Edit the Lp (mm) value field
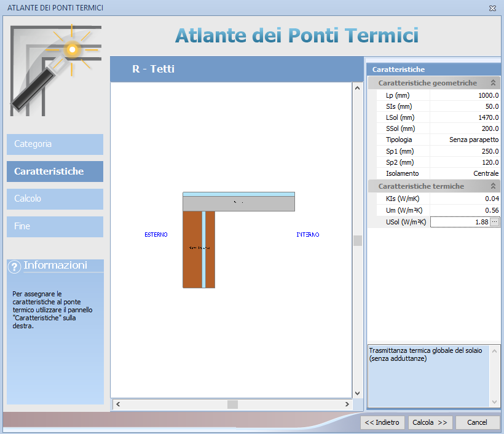This screenshot has height=434, width=504. (465, 95)
